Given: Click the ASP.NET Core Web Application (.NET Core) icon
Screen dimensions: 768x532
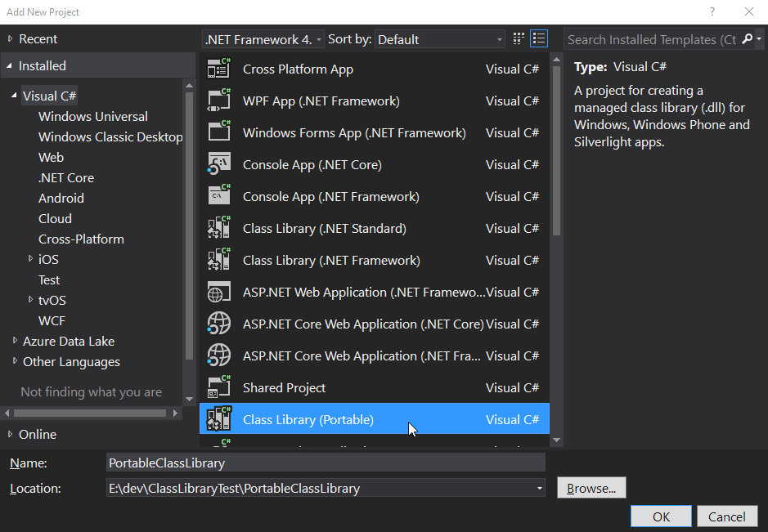Looking at the screenshot, I should click(x=219, y=324).
